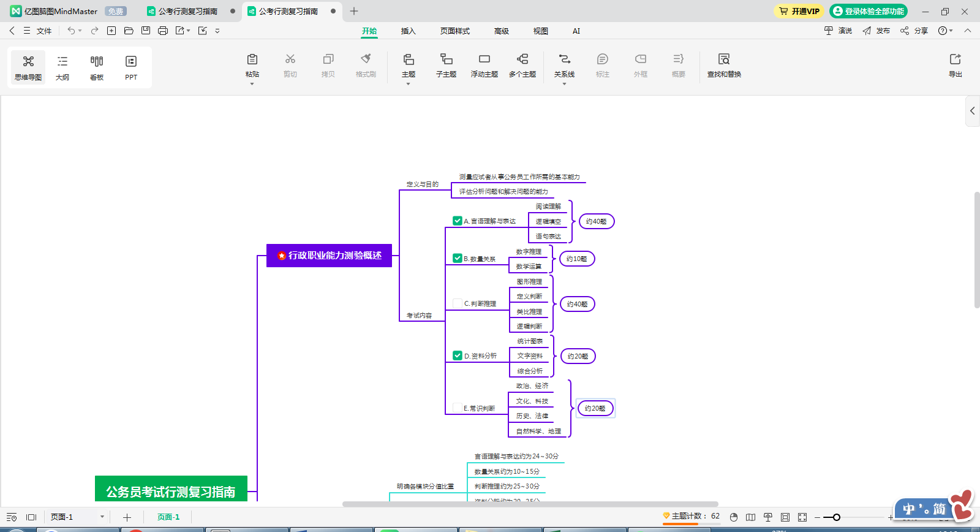Expand the quick access toolbar customize arrow
Image resolution: width=980 pixels, height=532 pixels.
tap(217, 31)
